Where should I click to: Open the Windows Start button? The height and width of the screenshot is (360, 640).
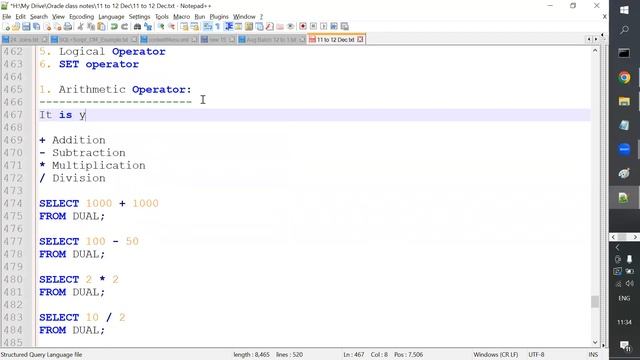click(624, 10)
